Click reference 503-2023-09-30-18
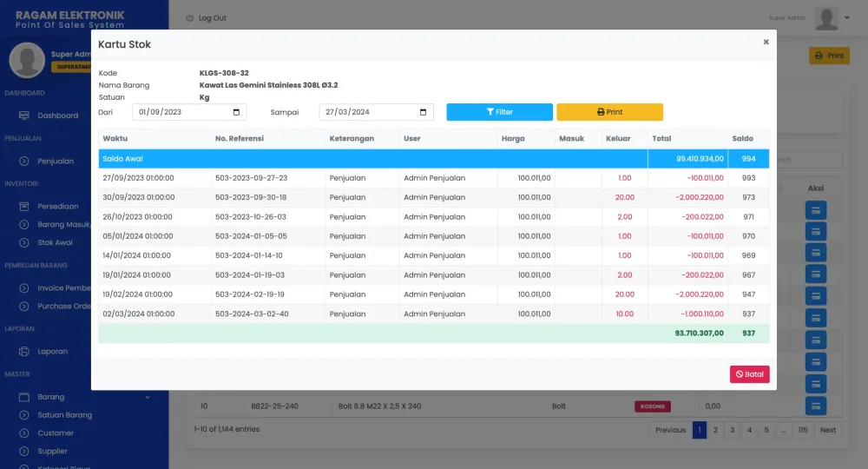The height and width of the screenshot is (469, 868). 251,198
